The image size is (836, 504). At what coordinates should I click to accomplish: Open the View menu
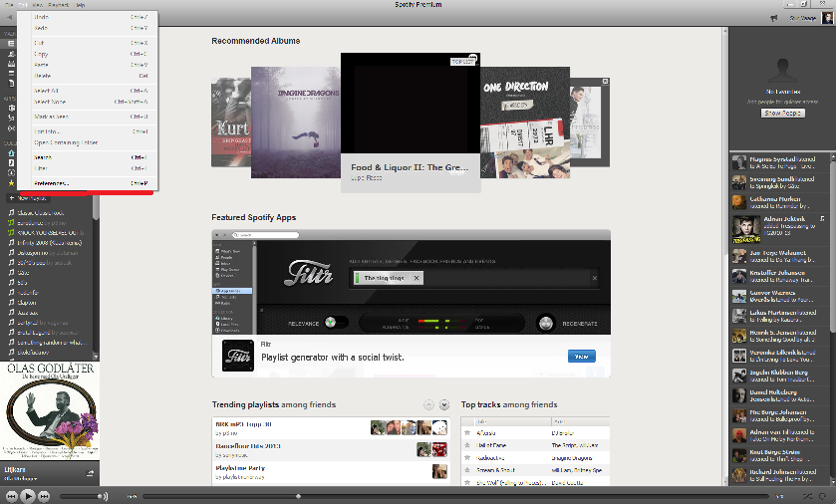[37, 5]
